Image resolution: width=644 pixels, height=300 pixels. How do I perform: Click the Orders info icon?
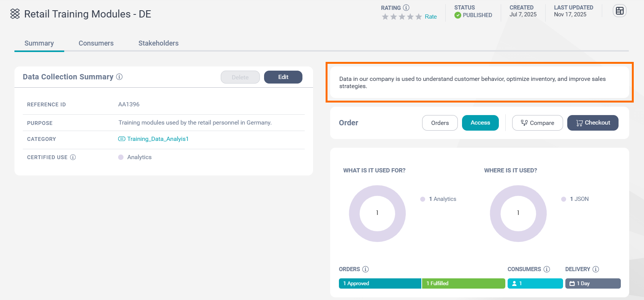point(366,269)
